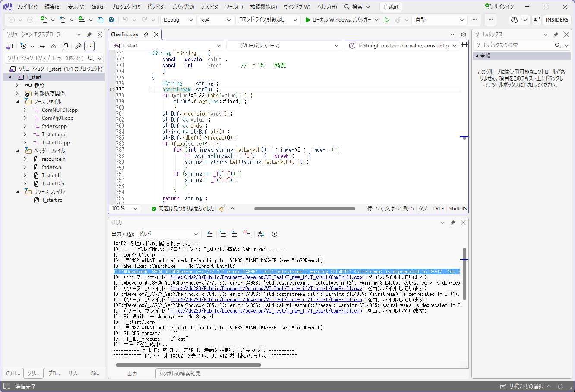Click リポジトリの選択 in status bar

click(x=525, y=386)
